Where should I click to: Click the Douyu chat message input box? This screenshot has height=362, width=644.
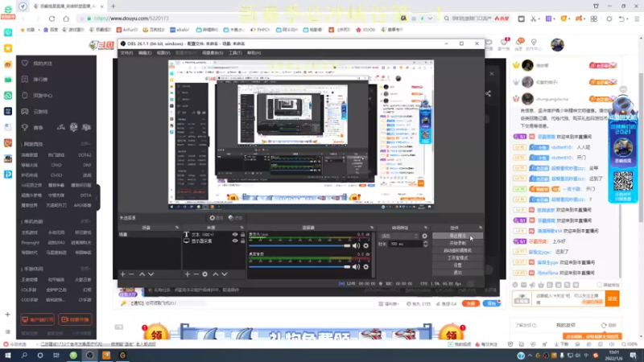click(568, 298)
